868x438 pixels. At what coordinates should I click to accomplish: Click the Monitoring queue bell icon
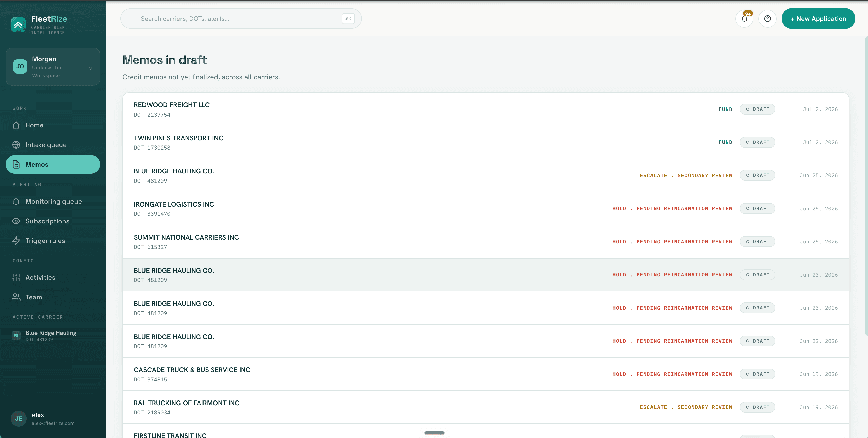[16, 201]
